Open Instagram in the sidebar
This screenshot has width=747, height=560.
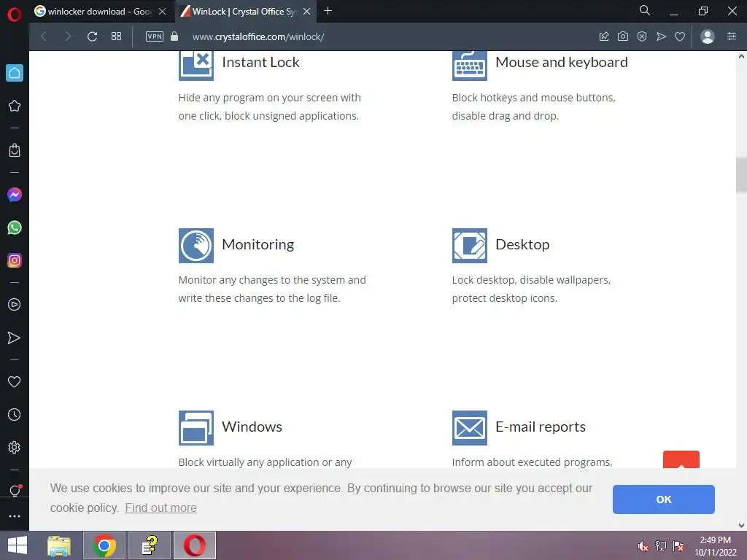click(15, 260)
